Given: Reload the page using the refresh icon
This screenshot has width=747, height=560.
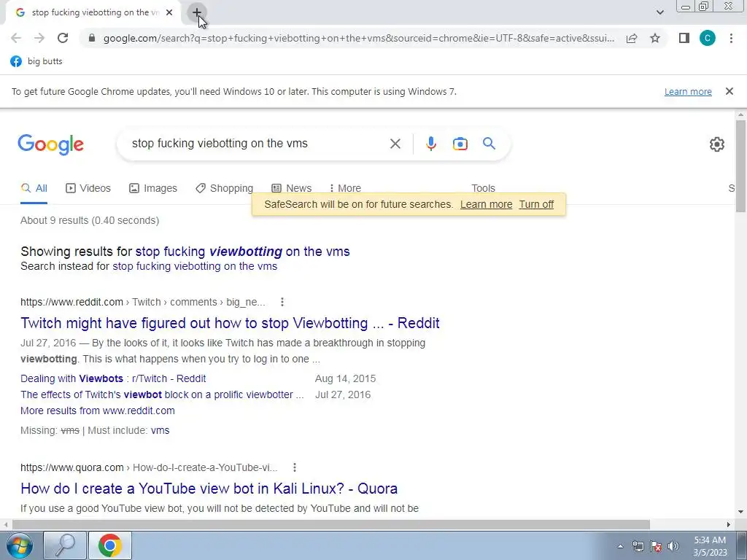Looking at the screenshot, I should (x=63, y=38).
